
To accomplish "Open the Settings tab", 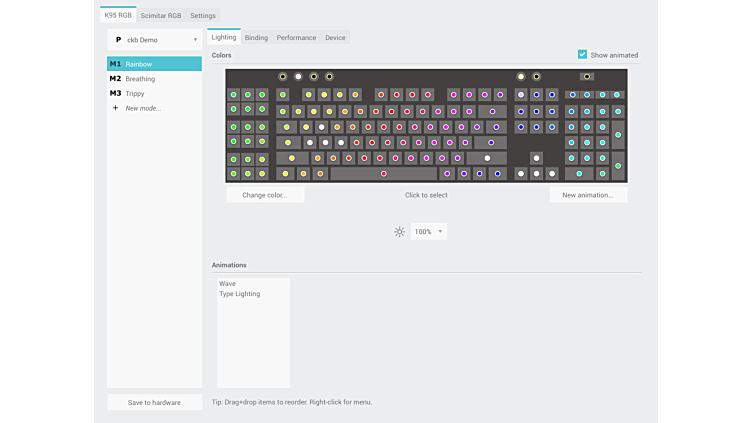I will pos(203,16).
